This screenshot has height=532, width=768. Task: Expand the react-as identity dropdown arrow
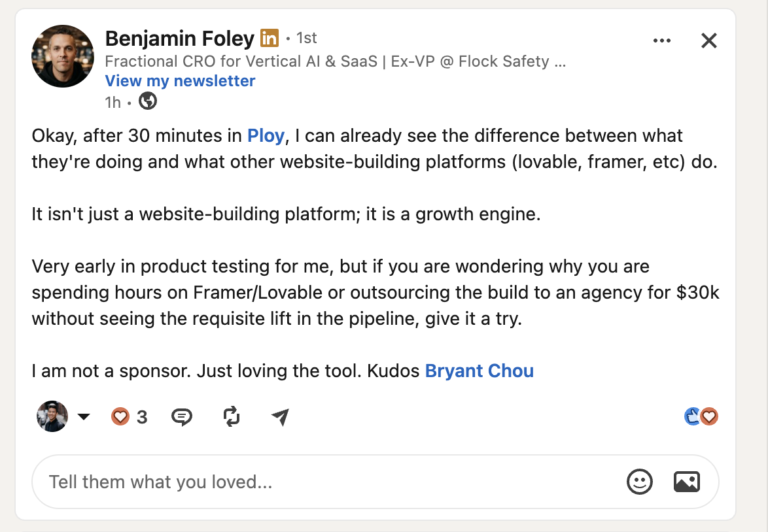pos(84,416)
